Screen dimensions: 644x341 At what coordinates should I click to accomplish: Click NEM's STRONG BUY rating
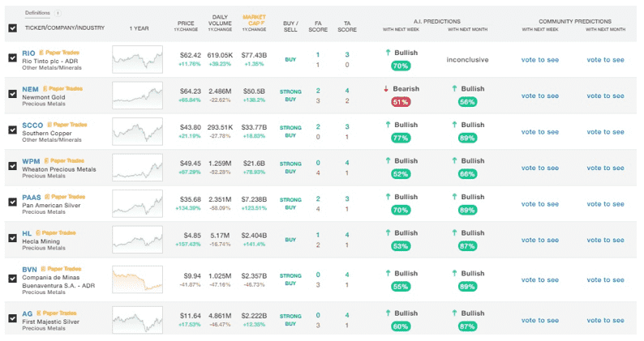coord(290,96)
